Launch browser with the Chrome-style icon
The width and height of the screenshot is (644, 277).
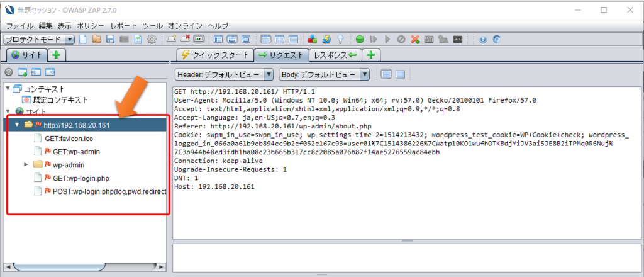pyautogui.click(x=497, y=40)
